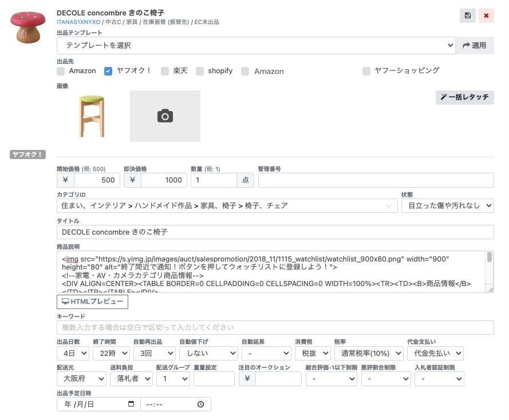The width and height of the screenshot is (509, 420).
Task: Open clock picker in 出品予定日時 time field
Action: coord(200,404)
